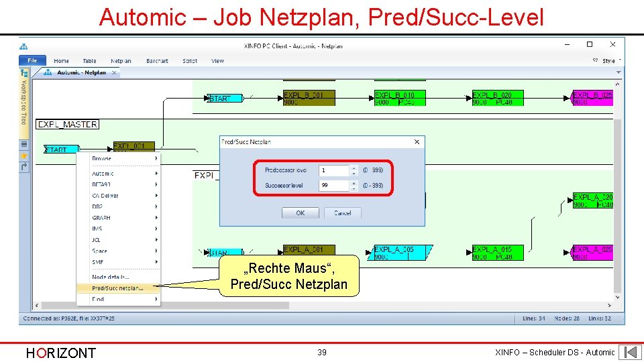The height and width of the screenshot is (362, 644).
Task: Click 'Nodes: 28' in status bar
Action: pos(567,318)
